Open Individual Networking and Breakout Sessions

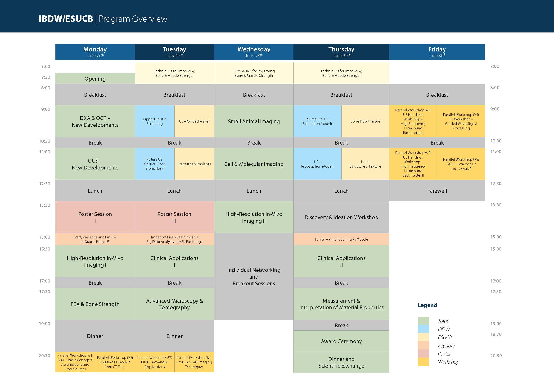pyautogui.click(x=254, y=276)
